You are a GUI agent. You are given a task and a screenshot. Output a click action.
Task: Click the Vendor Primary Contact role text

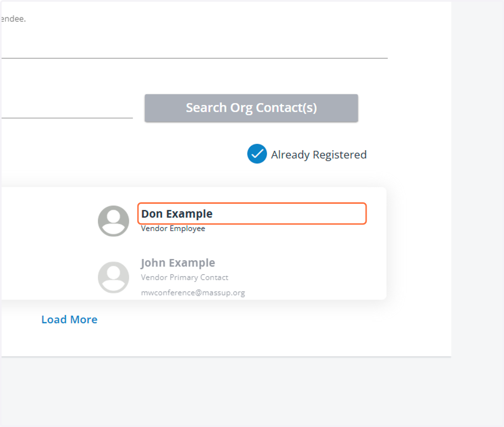point(185,277)
